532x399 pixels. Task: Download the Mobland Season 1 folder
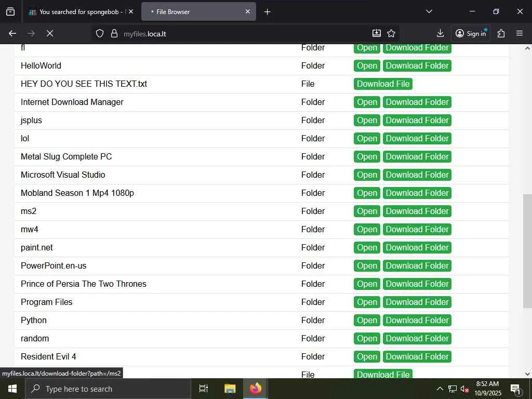click(417, 193)
